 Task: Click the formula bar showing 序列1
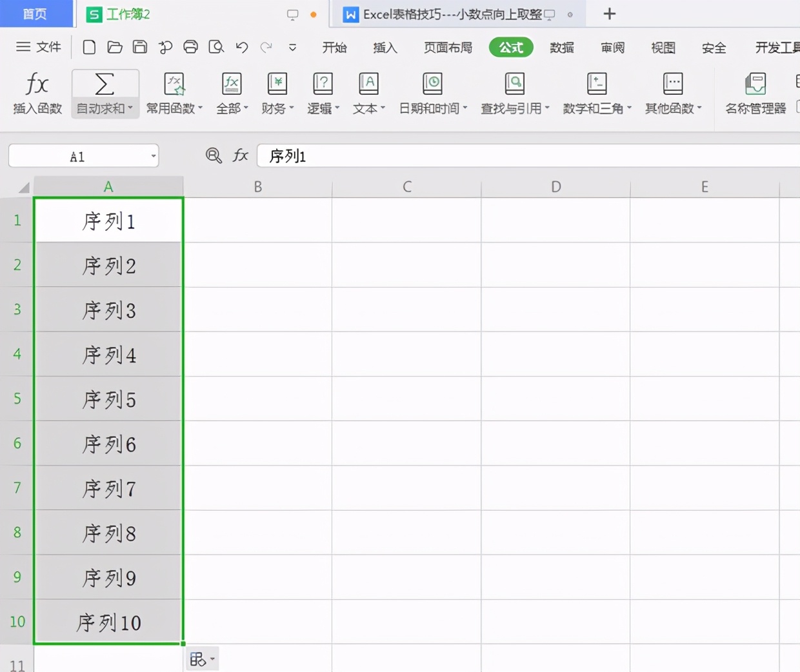(x=528, y=156)
